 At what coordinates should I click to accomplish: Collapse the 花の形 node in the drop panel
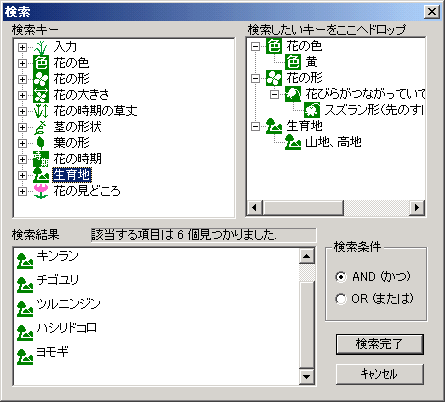pos(255,79)
